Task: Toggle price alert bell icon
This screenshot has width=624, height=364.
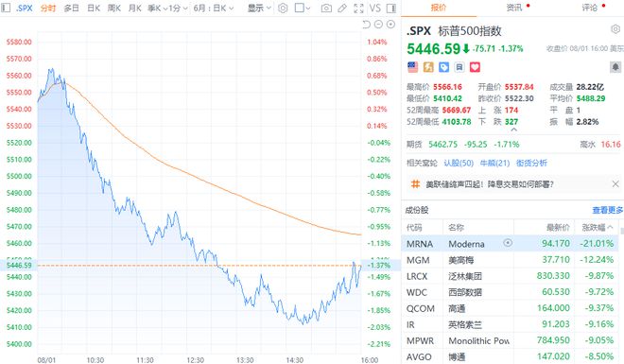Action: click(615, 67)
